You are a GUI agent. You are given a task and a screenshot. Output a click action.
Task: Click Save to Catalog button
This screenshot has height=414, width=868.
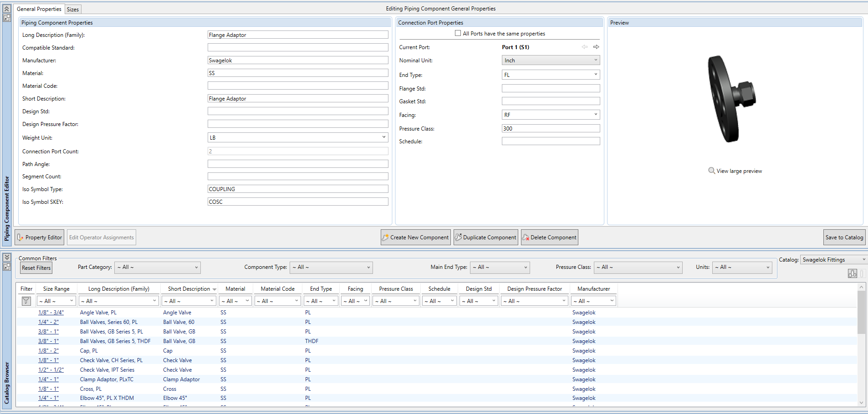[844, 237]
